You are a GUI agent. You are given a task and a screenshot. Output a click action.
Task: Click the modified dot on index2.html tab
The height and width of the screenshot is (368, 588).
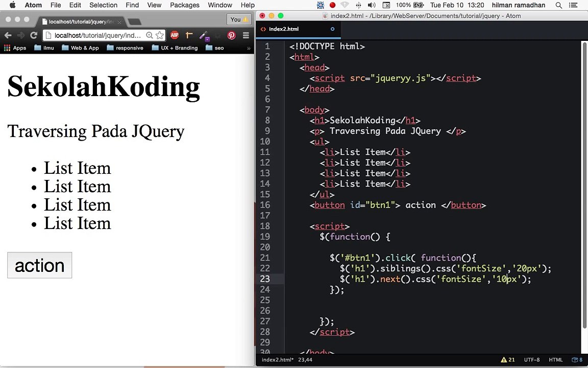coord(332,29)
